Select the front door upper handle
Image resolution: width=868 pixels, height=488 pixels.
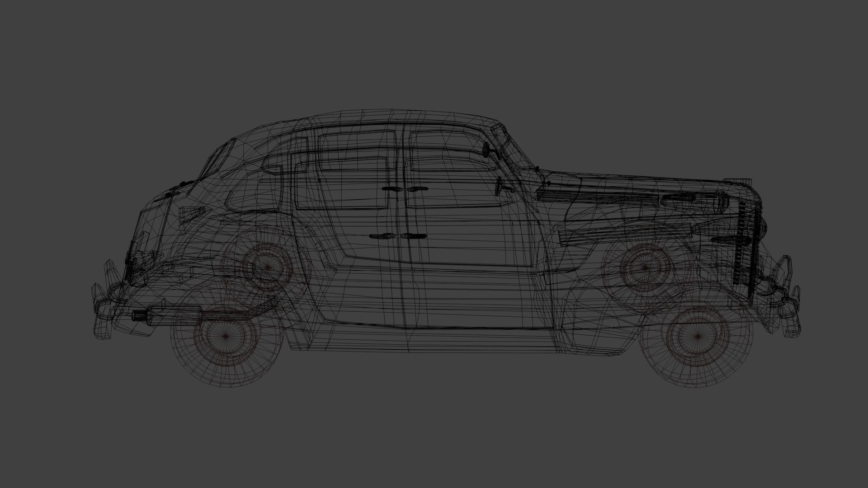[x=416, y=189]
